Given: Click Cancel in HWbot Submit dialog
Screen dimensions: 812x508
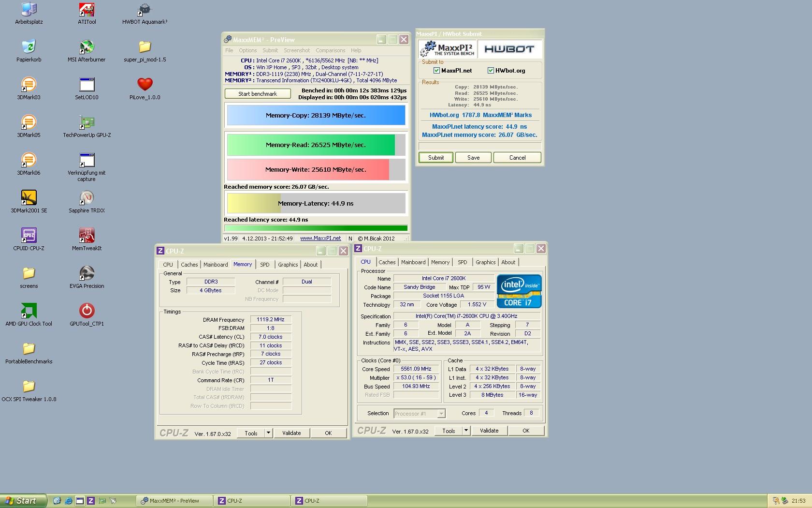Looking at the screenshot, I should click(517, 158).
